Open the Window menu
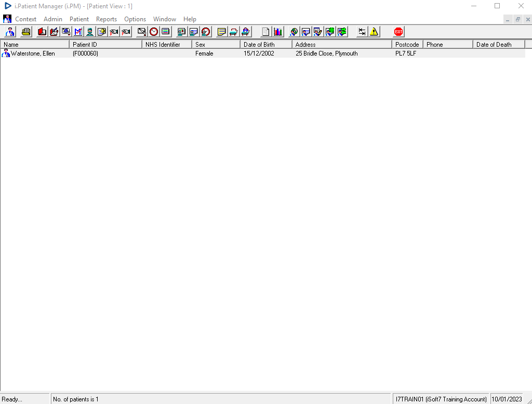The width and height of the screenshot is (532, 404). [165, 19]
